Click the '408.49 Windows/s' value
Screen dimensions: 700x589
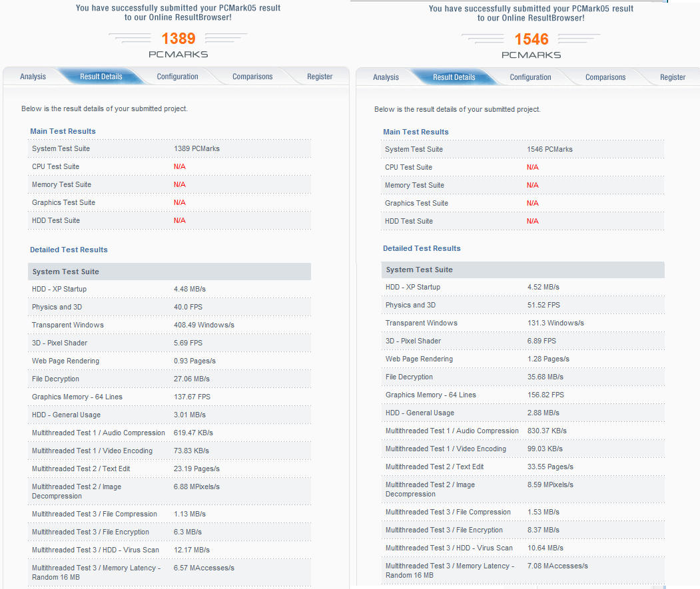pyautogui.click(x=204, y=325)
